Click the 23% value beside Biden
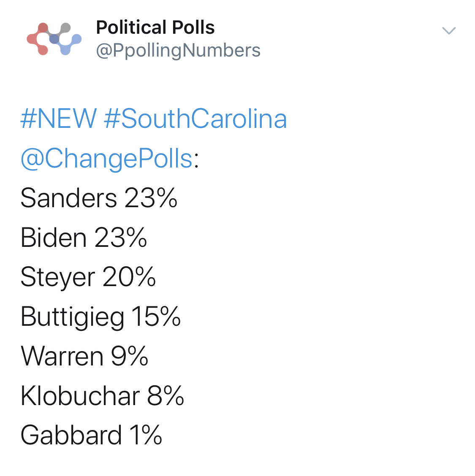The height and width of the screenshot is (476, 475). 121,238
